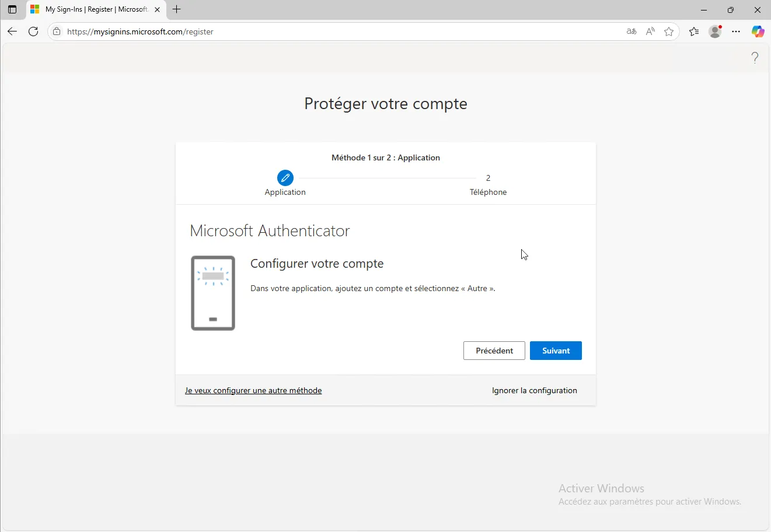Close the My Sign-Ins tab
The width and height of the screenshot is (771, 532).
[x=157, y=9]
